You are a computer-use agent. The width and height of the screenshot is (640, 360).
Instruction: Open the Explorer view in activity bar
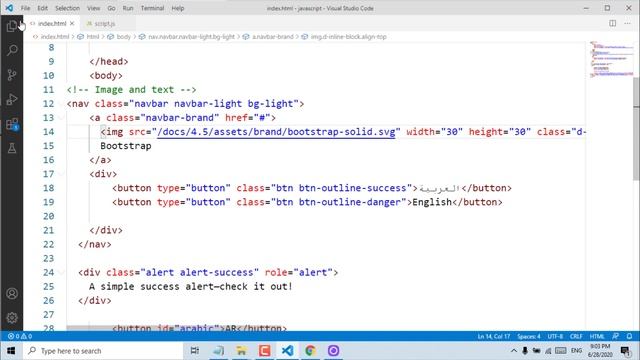click(12, 26)
